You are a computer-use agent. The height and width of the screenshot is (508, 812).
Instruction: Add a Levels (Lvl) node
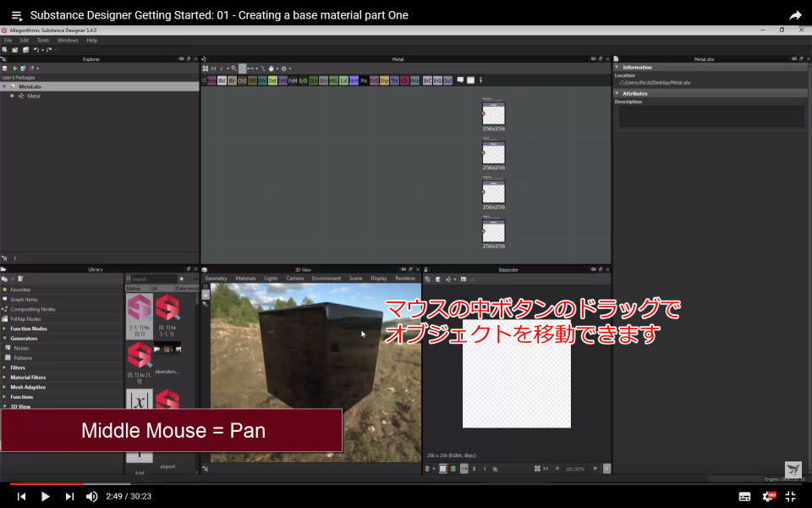(343, 81)
